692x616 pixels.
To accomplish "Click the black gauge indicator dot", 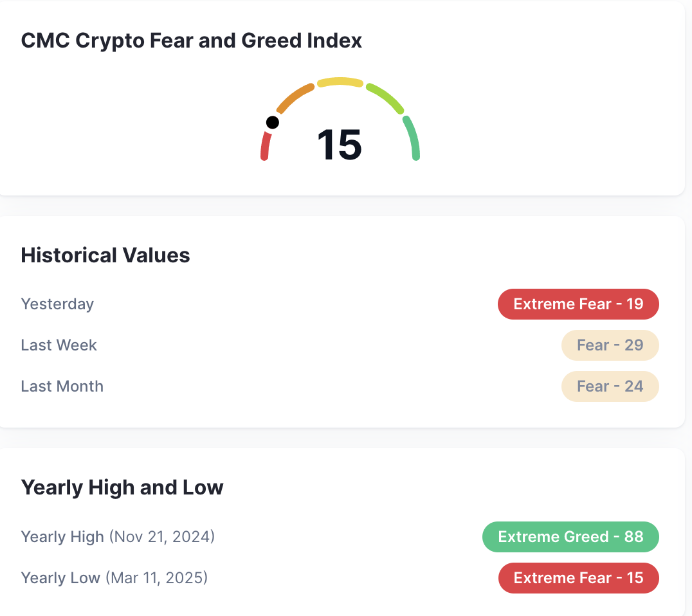I will point(273,122).
